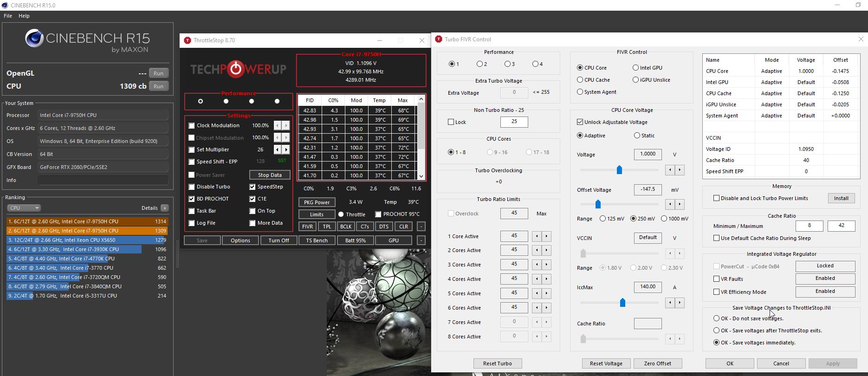868x376 pixels.
Task: Click the dash button beside CLR
Action: coord(421,227)
